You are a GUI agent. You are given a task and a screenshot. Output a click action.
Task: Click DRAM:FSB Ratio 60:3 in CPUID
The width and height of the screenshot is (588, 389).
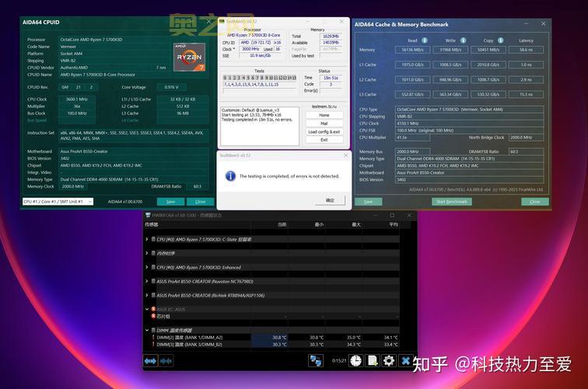(198, 187)
